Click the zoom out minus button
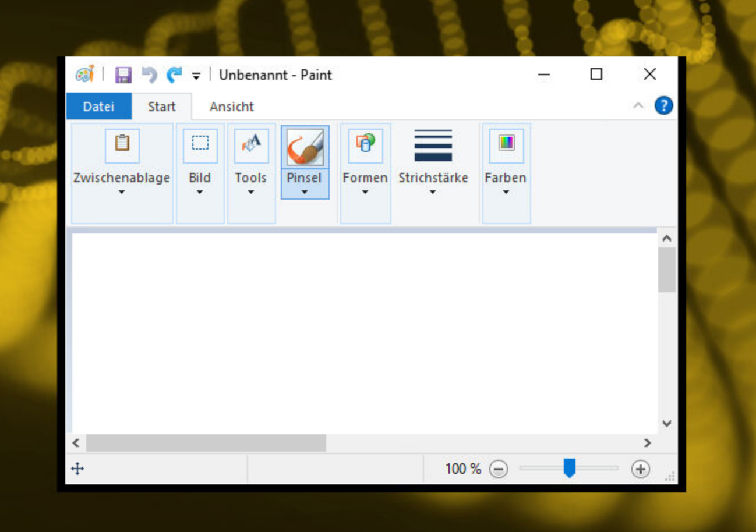Image resolution: width=756 pixels, height=532 pixels. (x=498, y=469)
